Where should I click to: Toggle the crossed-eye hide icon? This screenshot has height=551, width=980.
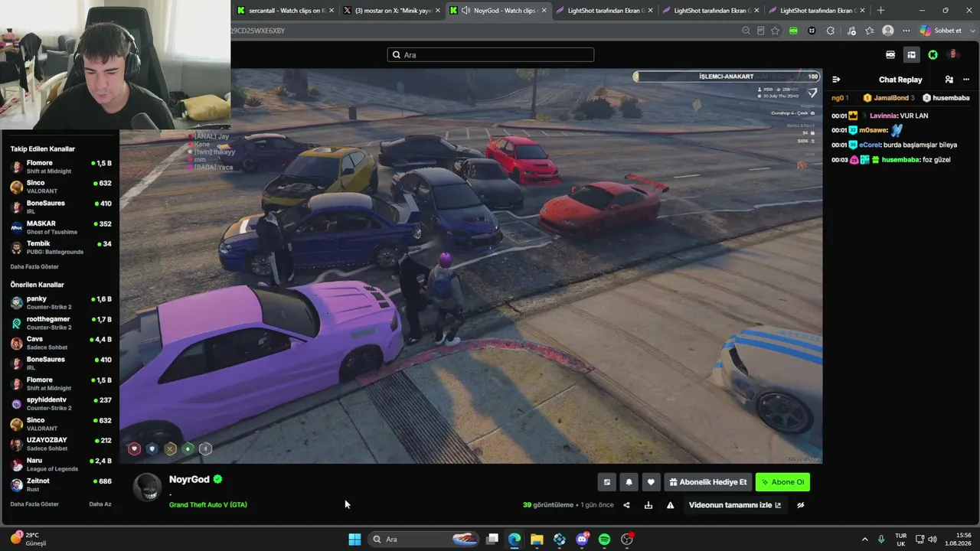point(801,505)
